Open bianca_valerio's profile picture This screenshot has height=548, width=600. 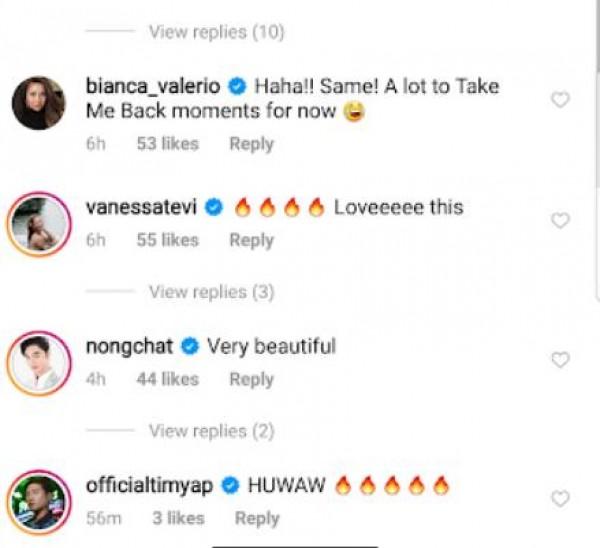[39, 102]
